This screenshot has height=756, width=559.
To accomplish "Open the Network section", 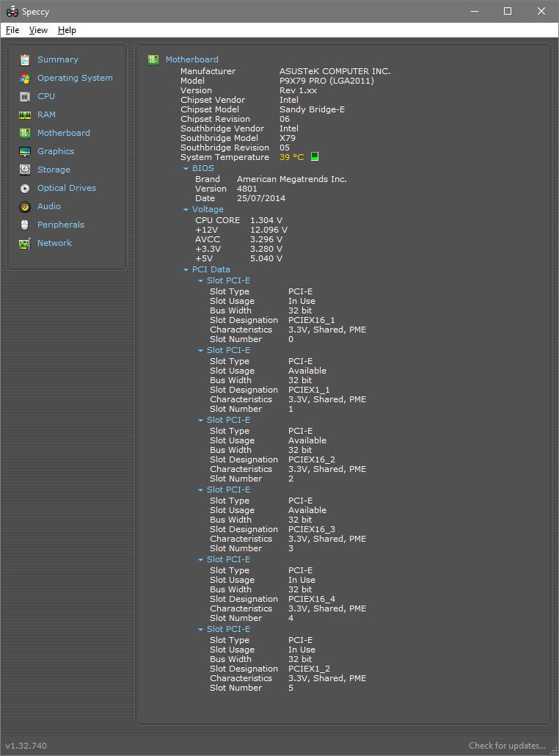I will (55, 243).
